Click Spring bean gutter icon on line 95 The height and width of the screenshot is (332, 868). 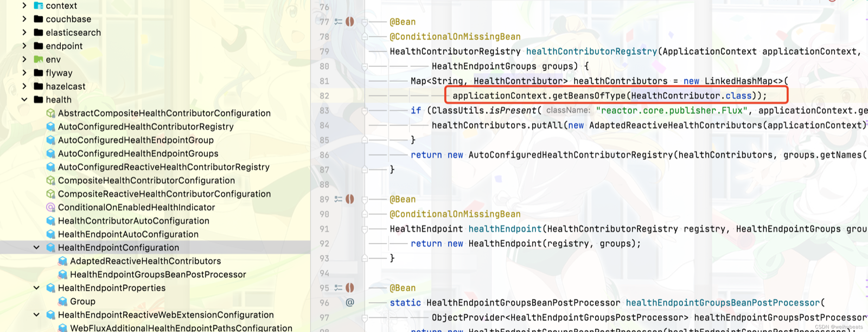point(350,288)
